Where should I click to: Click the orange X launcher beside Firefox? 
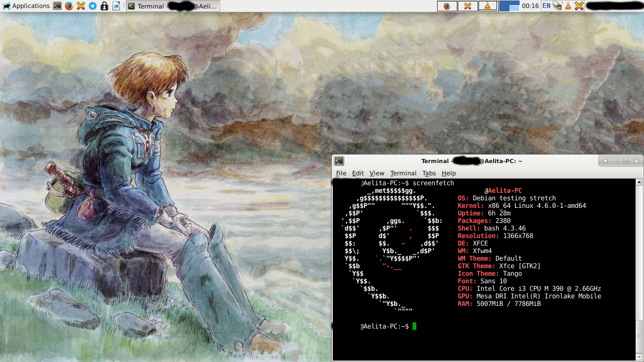[x=81, y=6]
